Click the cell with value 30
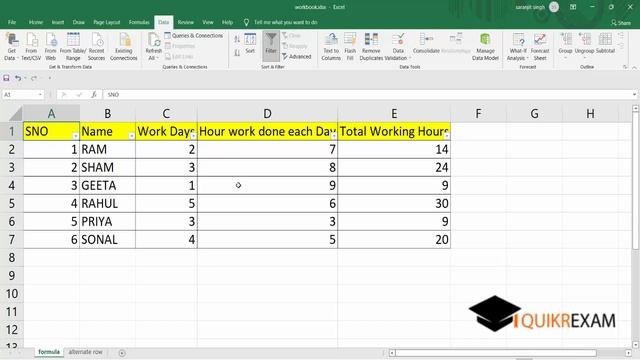The image size is (640, 360). [394, 203]
